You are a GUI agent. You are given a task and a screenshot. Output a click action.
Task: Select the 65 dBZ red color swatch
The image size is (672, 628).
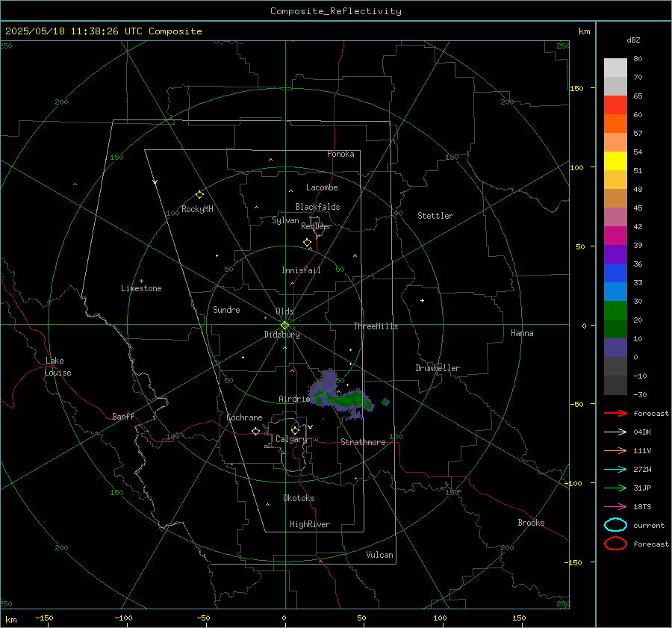pos(615,105)
